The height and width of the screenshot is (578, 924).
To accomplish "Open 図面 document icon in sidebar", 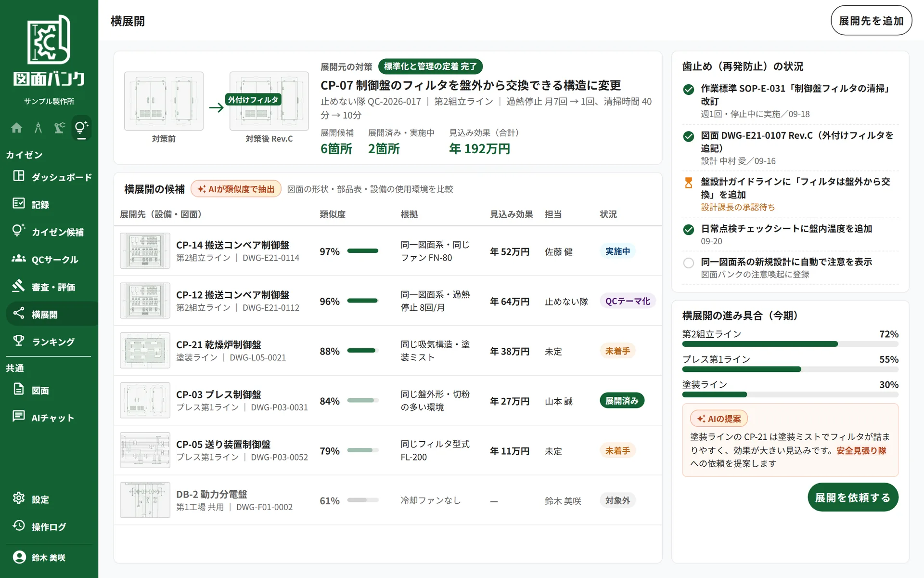I will click(x=19, y=390).
